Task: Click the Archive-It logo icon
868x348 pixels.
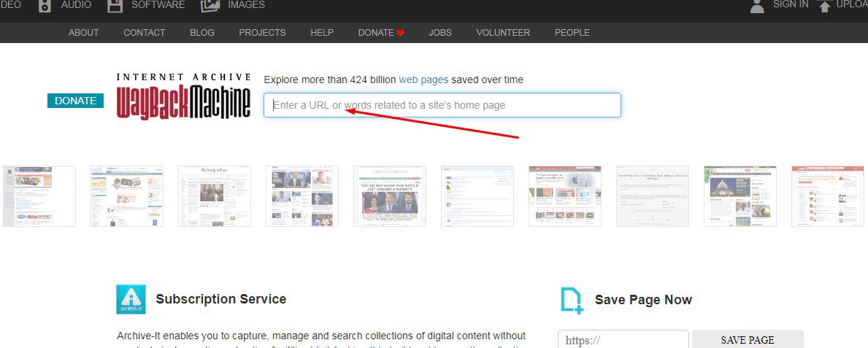Action: [131, 299]
